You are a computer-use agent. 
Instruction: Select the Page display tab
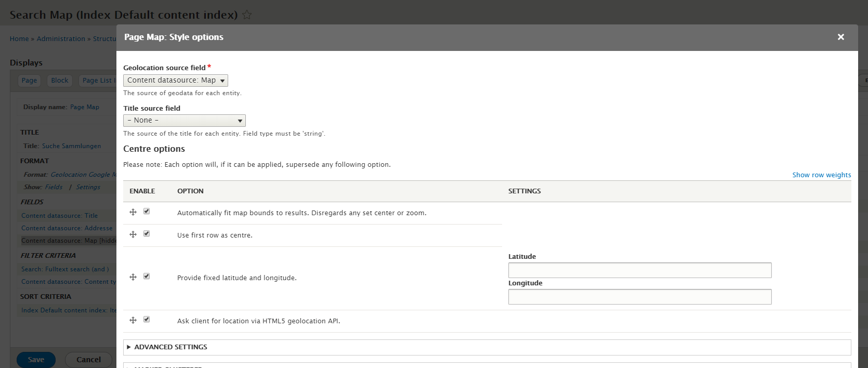[29, 81]
